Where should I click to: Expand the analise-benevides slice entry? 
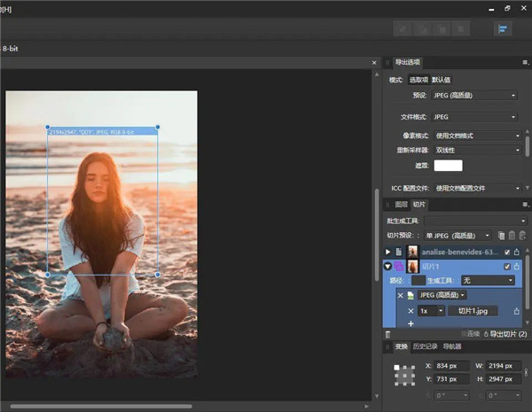coord(387,253)
